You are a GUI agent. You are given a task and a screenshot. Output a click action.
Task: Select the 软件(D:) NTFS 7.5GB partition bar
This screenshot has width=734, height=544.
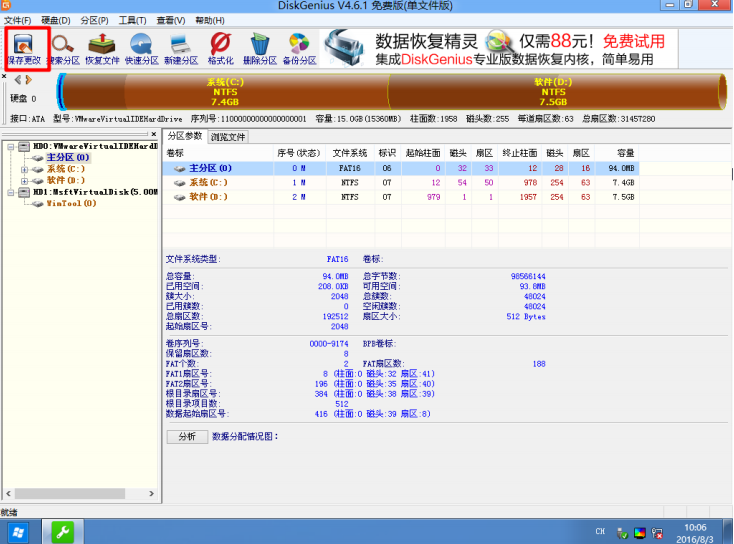tap(553, 92)
